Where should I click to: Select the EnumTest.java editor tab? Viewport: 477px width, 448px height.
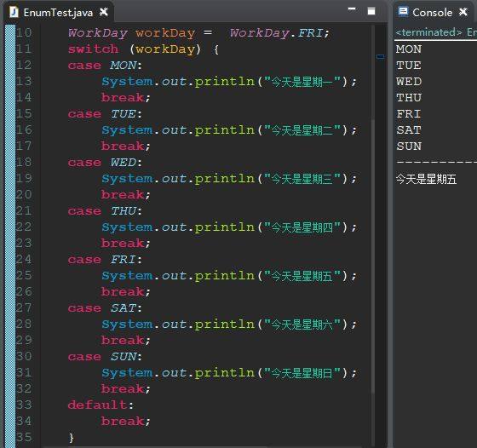tap(58, 13)
